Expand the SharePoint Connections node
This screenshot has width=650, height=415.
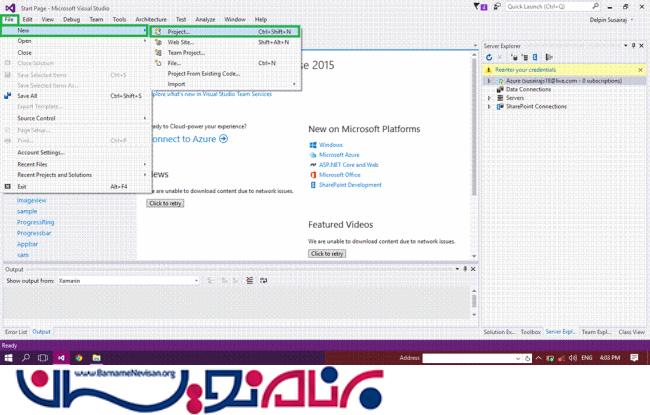489,107
